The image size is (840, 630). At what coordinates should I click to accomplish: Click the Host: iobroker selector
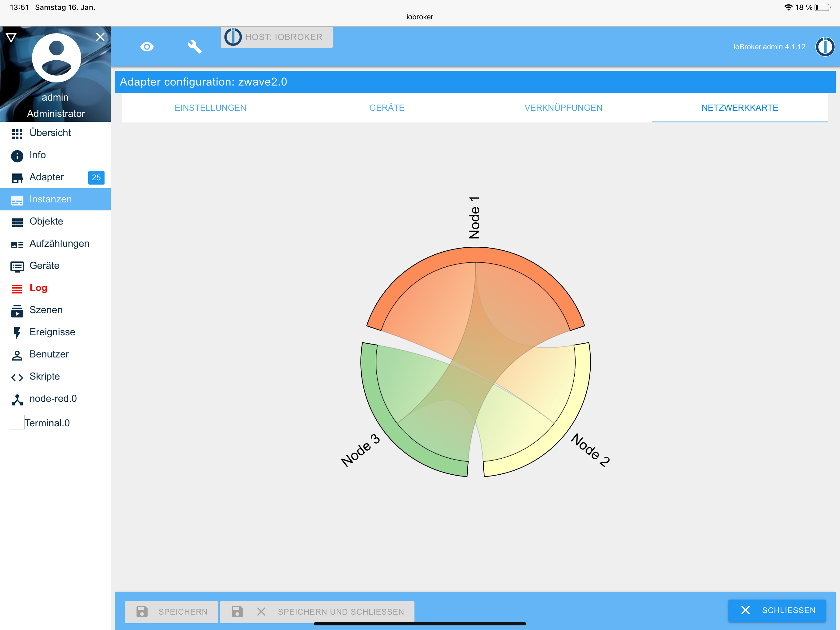[276, 37]
